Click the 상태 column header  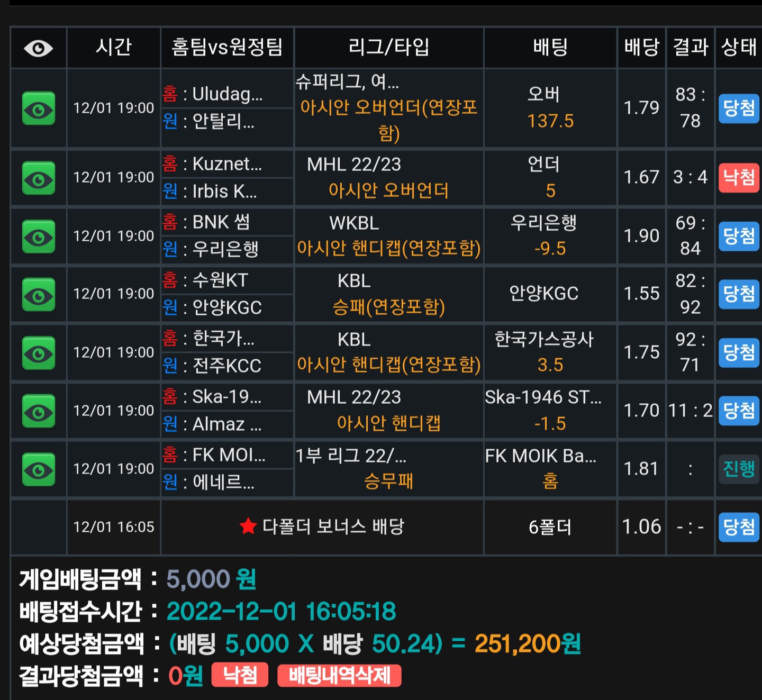pyautogui.click(x=739, y=48)
